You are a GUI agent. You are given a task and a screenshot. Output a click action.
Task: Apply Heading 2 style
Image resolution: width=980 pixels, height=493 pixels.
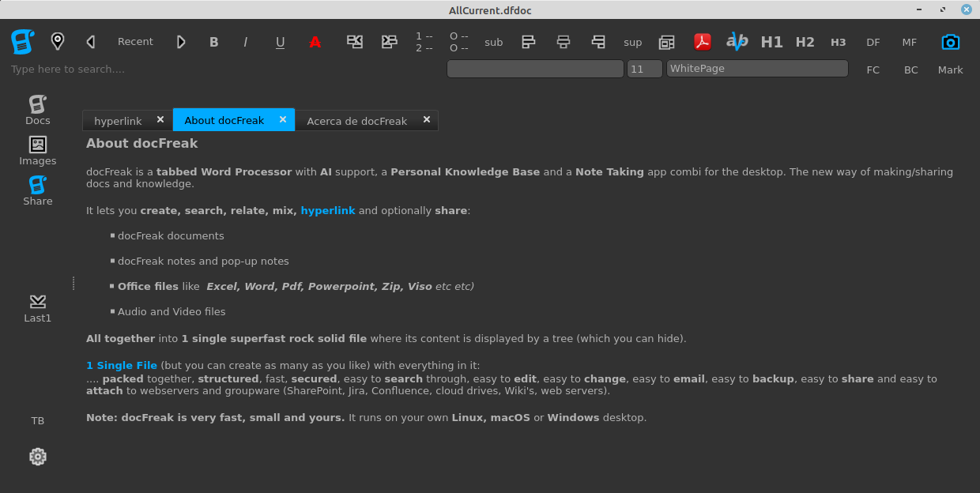click(x=805, y=42)
